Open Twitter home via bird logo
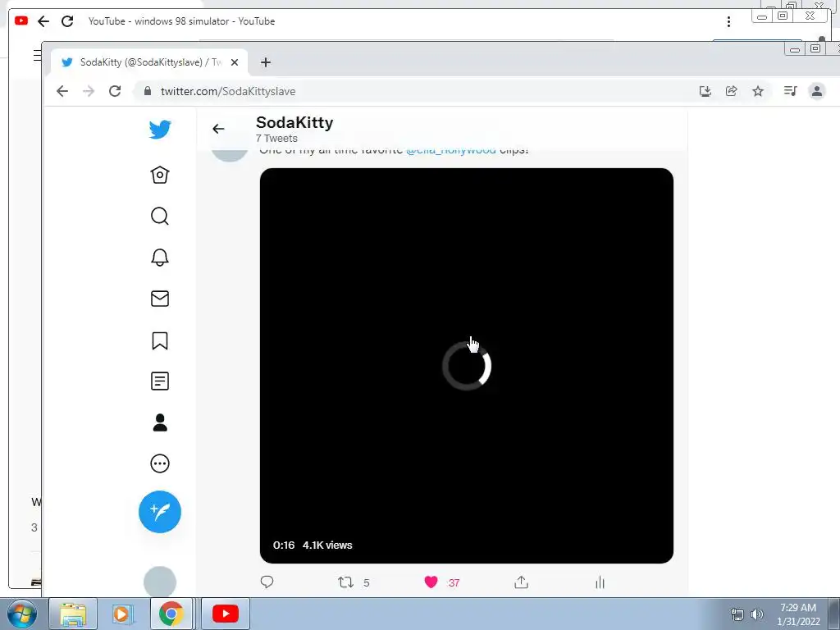 click(x=160, y=130)
